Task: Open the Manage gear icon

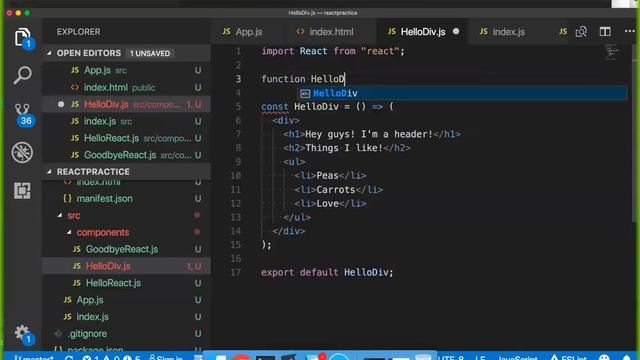Action: pyautogui.click(x=22, y=334)
